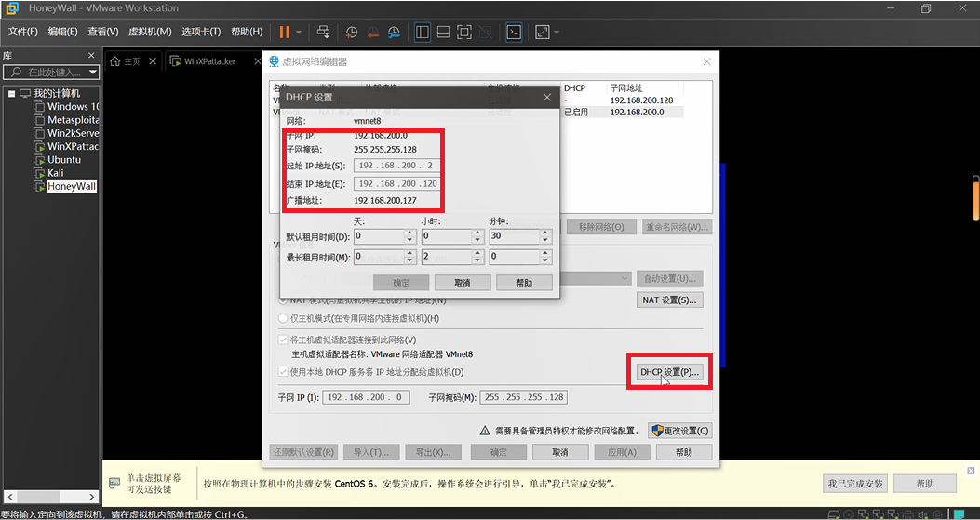The height and width of the screenshot is (520, 980).
Task: Open the 选项卡(T) menu
Action: click(x=201, y=32)
